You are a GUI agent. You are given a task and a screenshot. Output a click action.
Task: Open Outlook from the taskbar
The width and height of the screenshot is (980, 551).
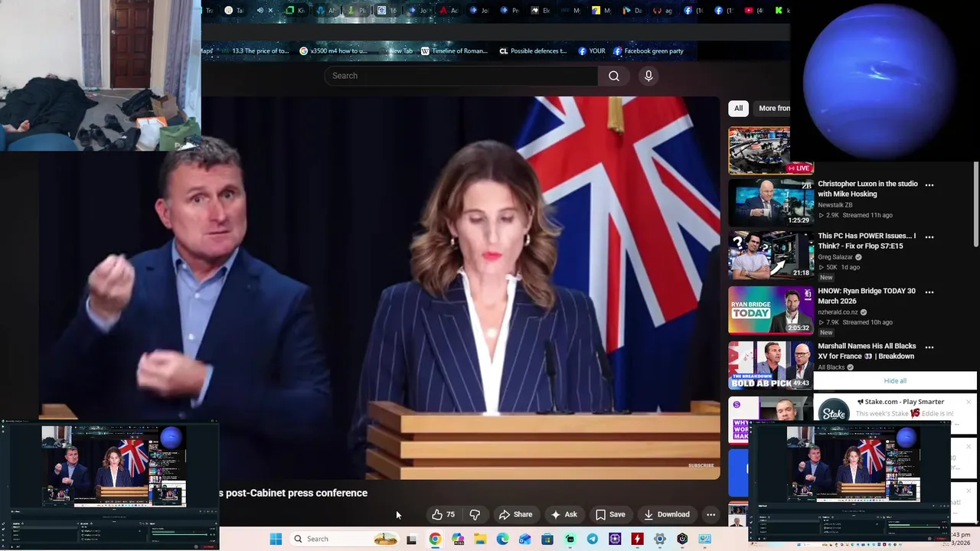tap(525, 539)
